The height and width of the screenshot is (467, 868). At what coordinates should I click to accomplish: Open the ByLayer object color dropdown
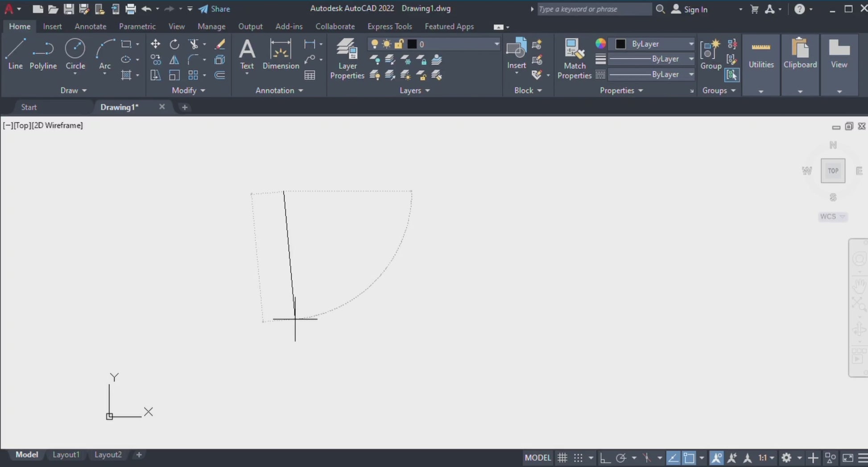pos(690,44)
